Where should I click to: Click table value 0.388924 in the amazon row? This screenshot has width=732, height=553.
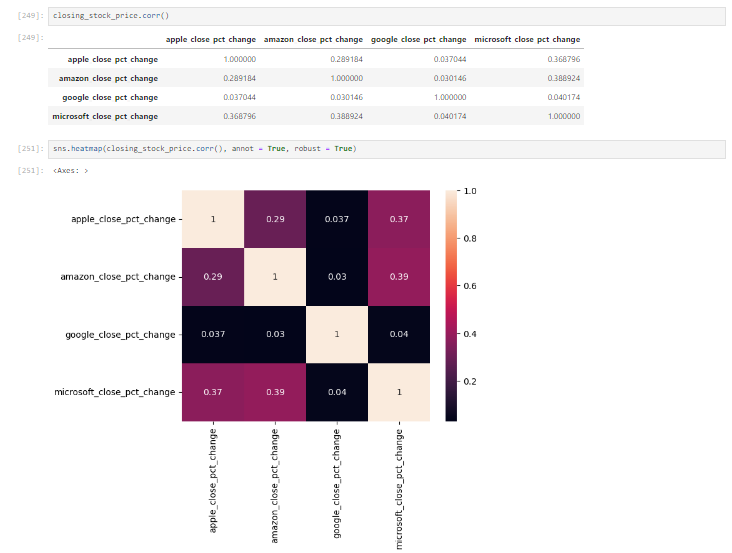tap(564, 78)
